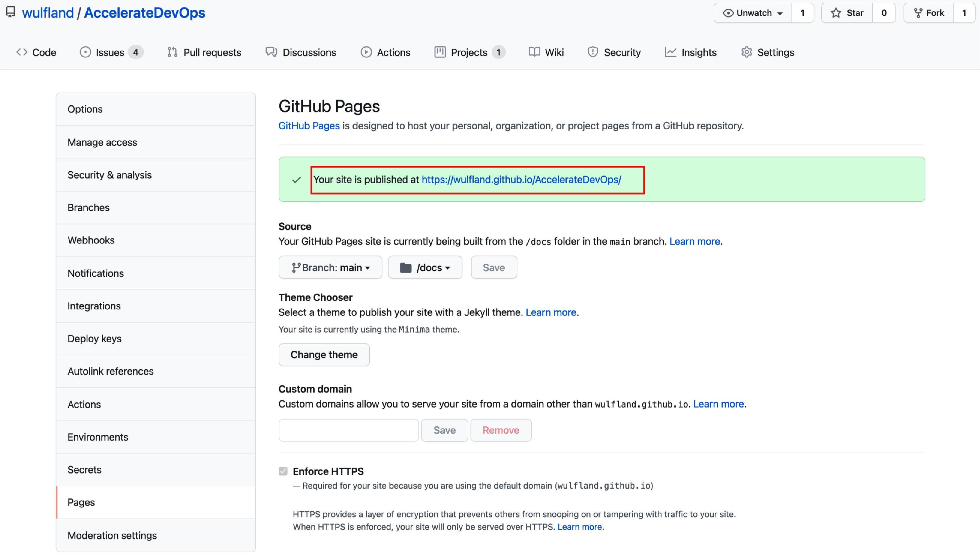Open Deploy keys settings

156,339
